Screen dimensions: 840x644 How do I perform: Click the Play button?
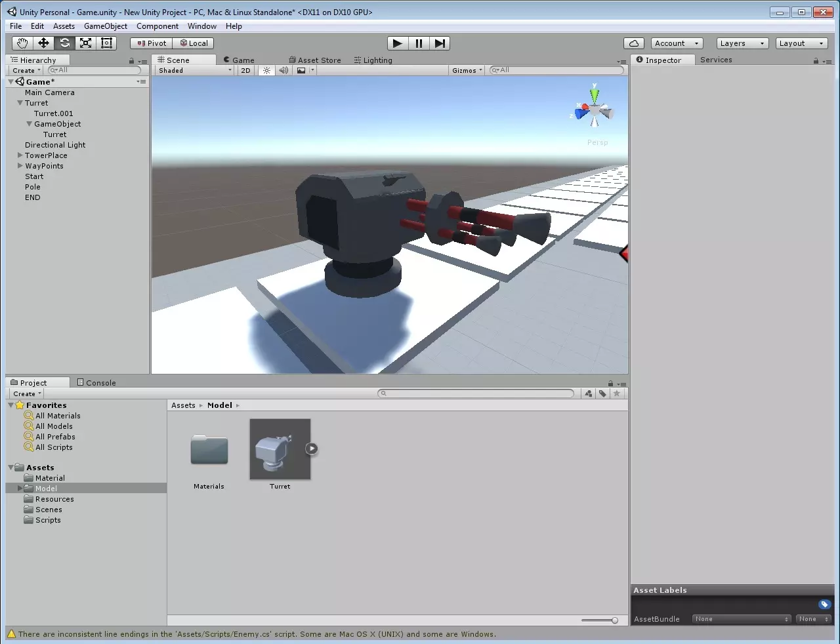click(x=397, y=43)
